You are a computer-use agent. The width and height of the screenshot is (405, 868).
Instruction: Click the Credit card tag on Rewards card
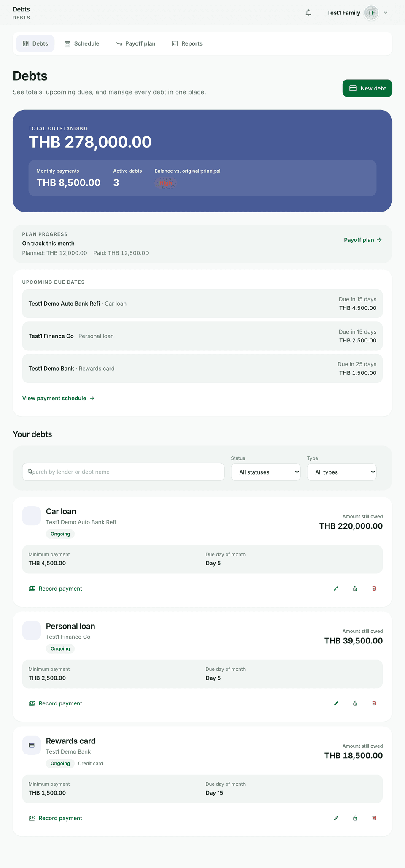coord(90,763)
